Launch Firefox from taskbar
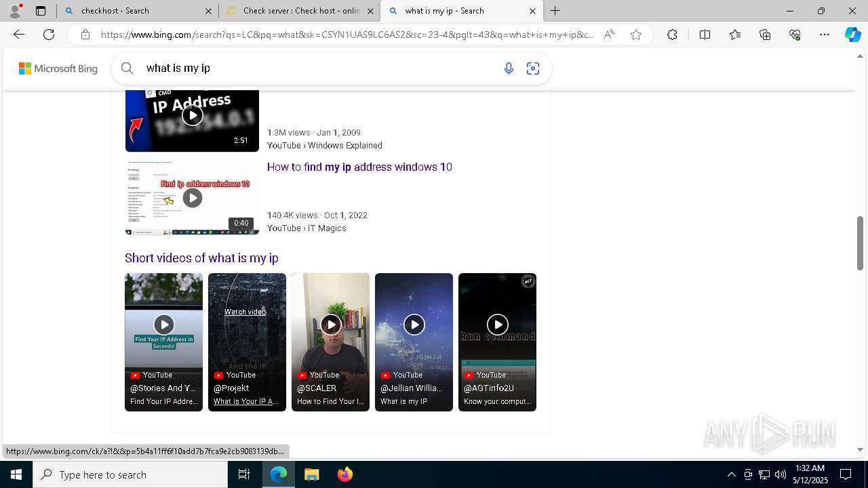 point(344,474)
